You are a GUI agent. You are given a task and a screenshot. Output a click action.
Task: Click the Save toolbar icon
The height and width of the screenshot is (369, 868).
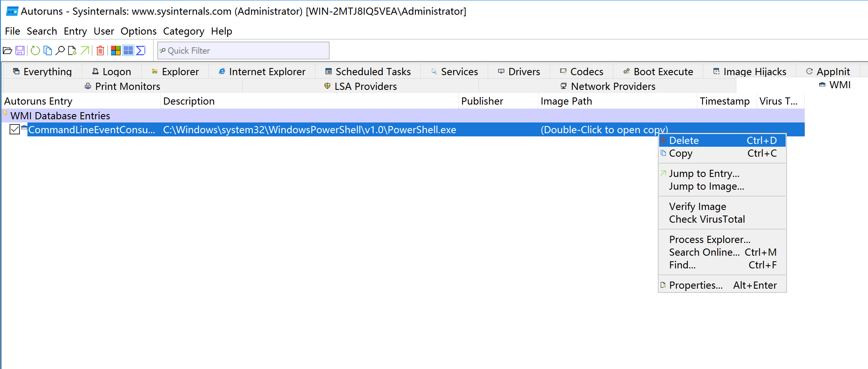point(20,50)
